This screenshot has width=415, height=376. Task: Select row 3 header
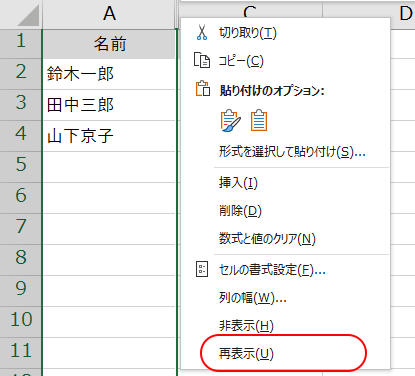(21, 105)
